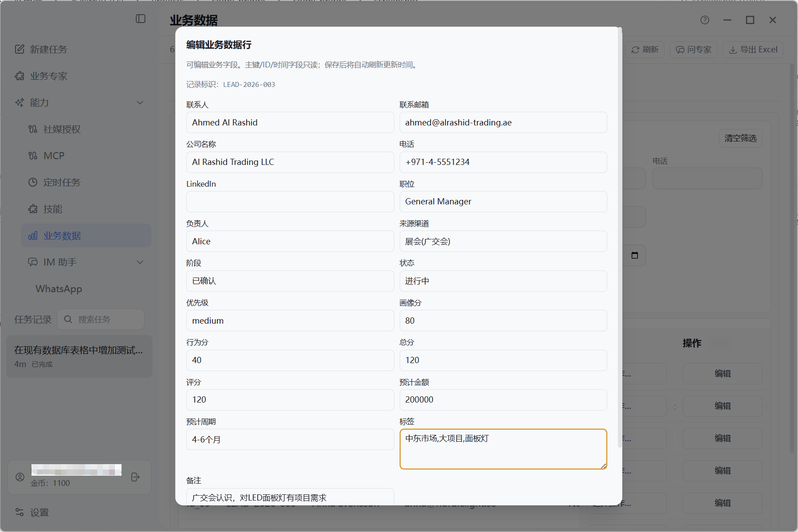The image size is (798, 532).
Task: Click the bar chart icon for 业务数据
Action: pos(33,235)
